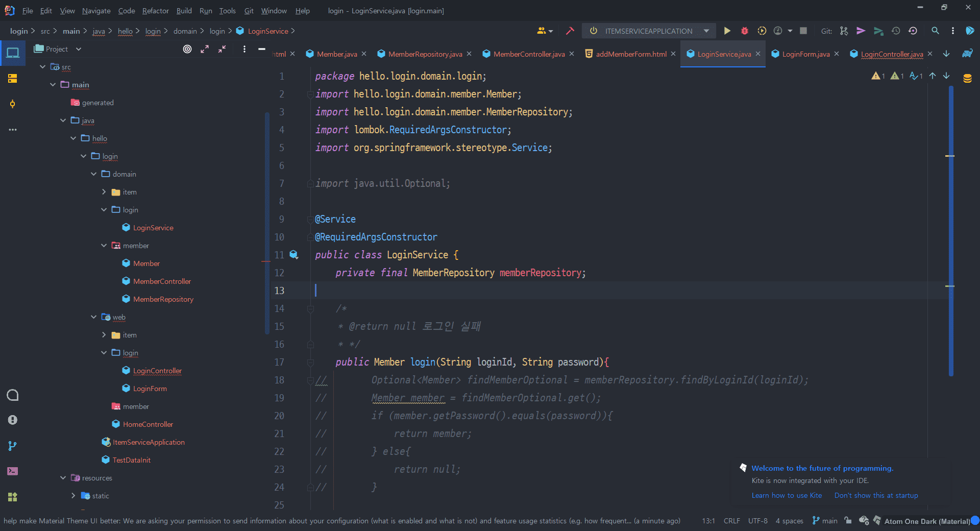Screen dimensions: 980x531
Task: Click the Git commit toolbar icon
Action: (861, 31)
